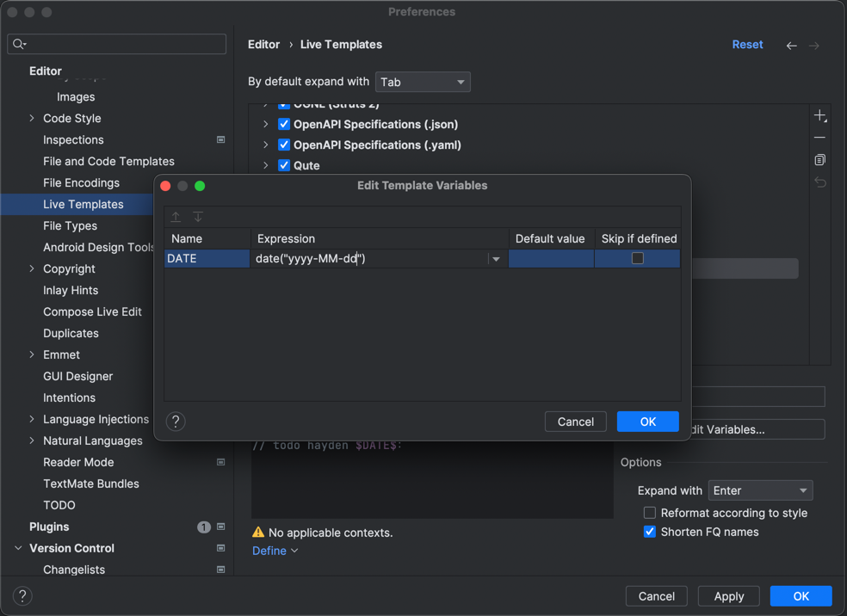The height and width of the screenshot is (616, 847).
Task: Open the Inspections settings page
Action: click(73, 139)
